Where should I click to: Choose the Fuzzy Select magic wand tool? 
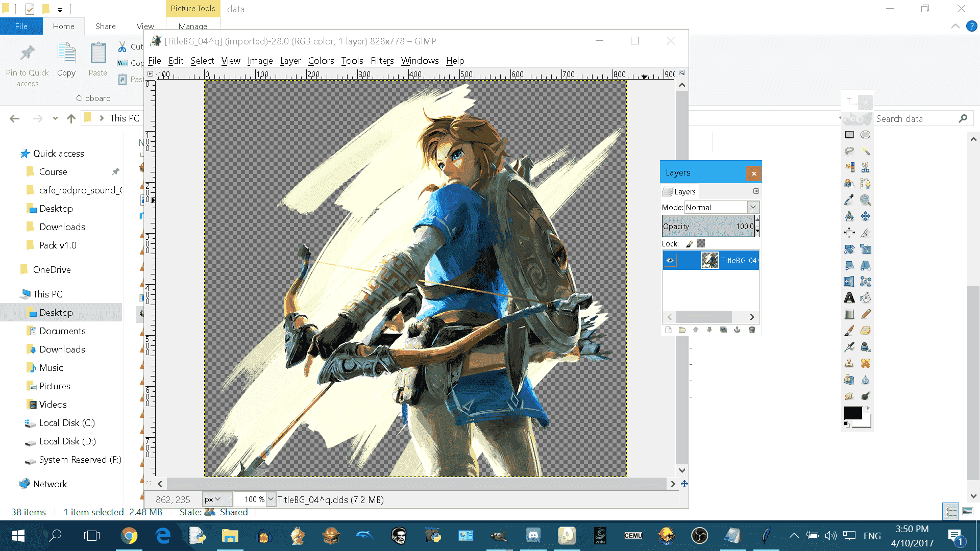coord(865,151)
